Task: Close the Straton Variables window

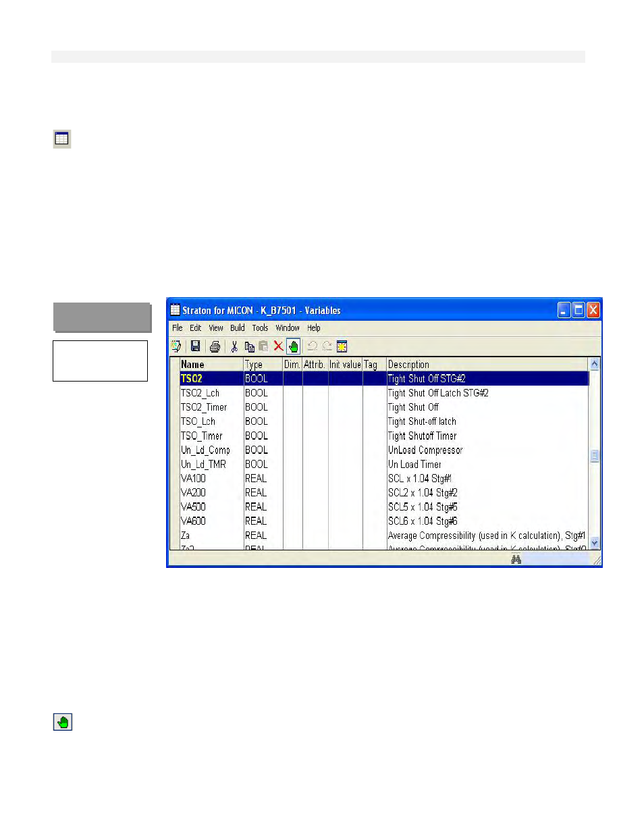Action: click(x=593, y=310)
